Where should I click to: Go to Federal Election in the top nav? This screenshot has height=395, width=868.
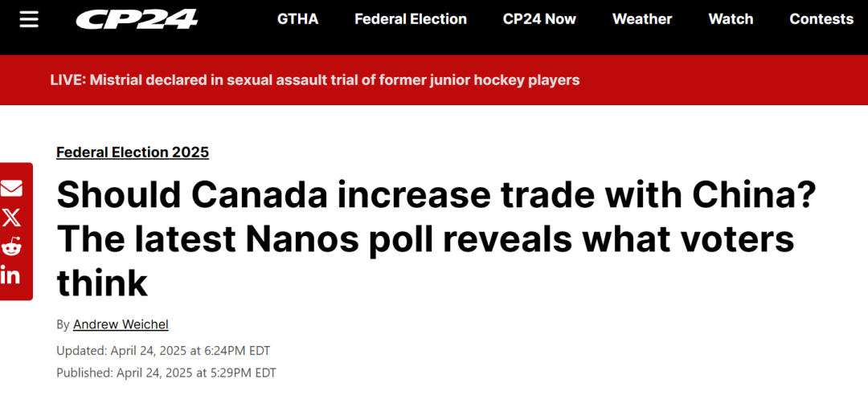pyautogui.click(x=411, y=19)
